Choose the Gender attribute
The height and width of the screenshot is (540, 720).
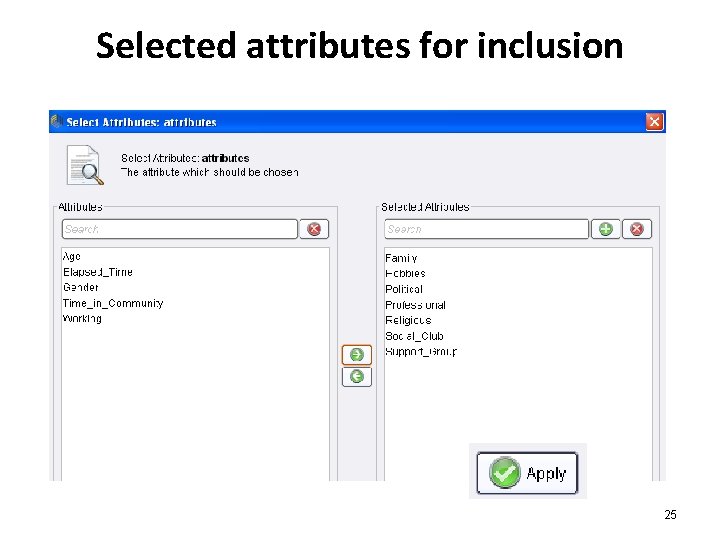81,288
